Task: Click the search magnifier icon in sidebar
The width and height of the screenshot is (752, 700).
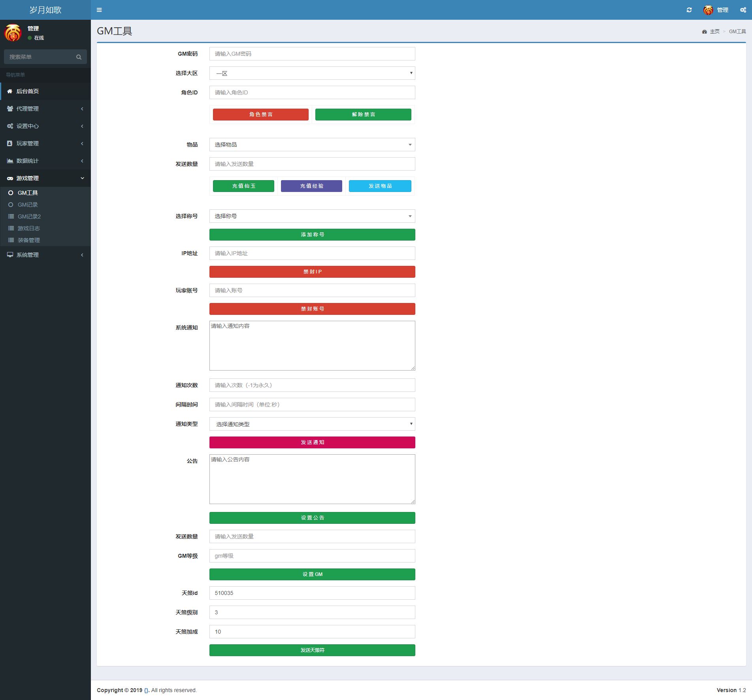Action: coord(79,57)
